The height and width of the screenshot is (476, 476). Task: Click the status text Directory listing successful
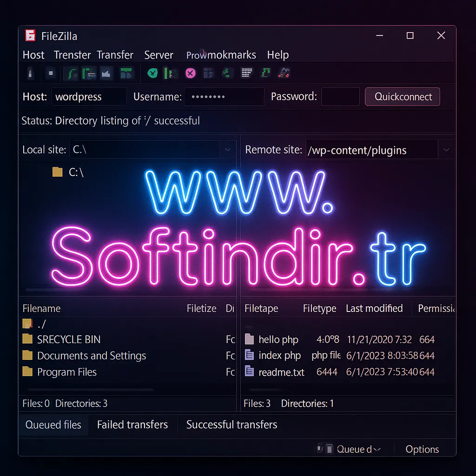[111, 120]
